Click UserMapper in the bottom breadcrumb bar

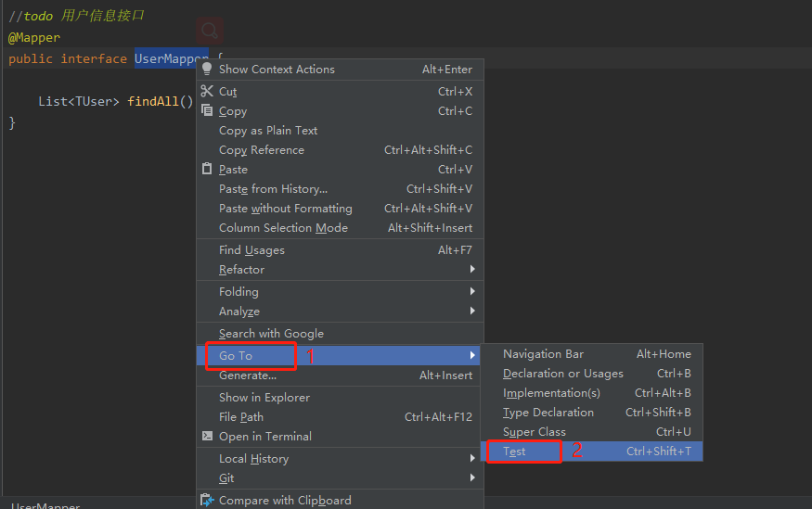45,505
